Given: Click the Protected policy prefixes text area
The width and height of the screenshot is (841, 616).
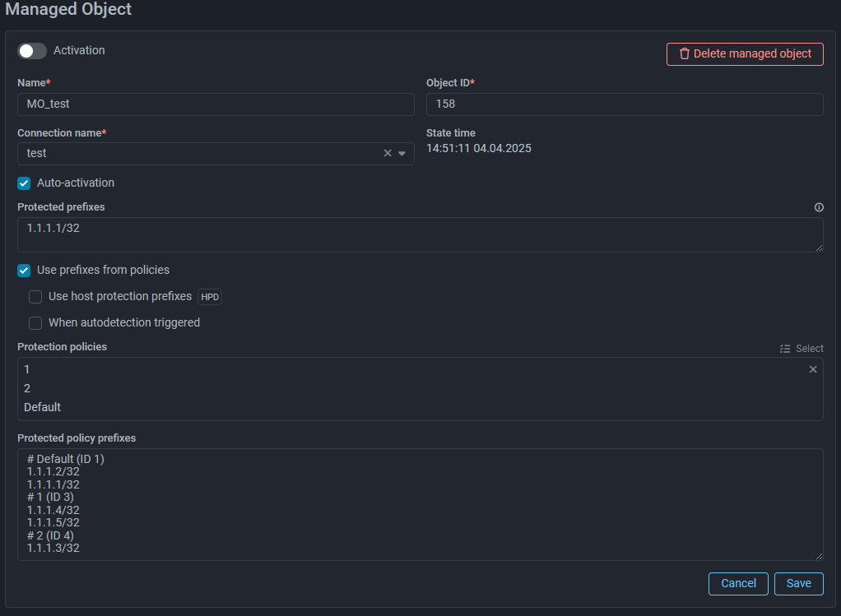Looking at the screenshot, I should (420, 504).
